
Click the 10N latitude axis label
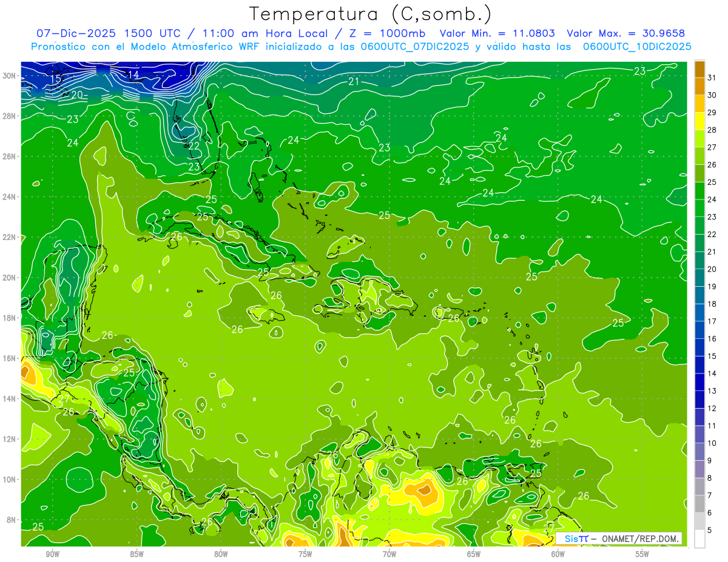(10, 480)
